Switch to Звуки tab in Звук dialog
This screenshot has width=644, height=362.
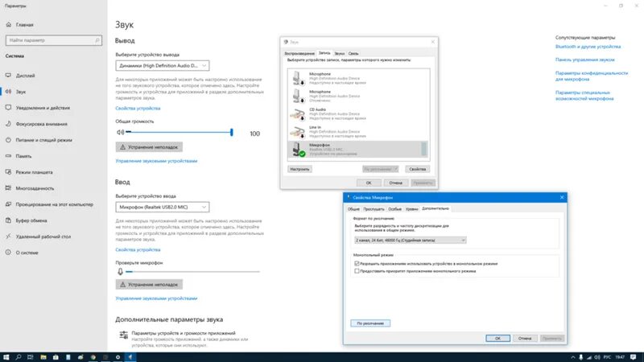[339, 53]
